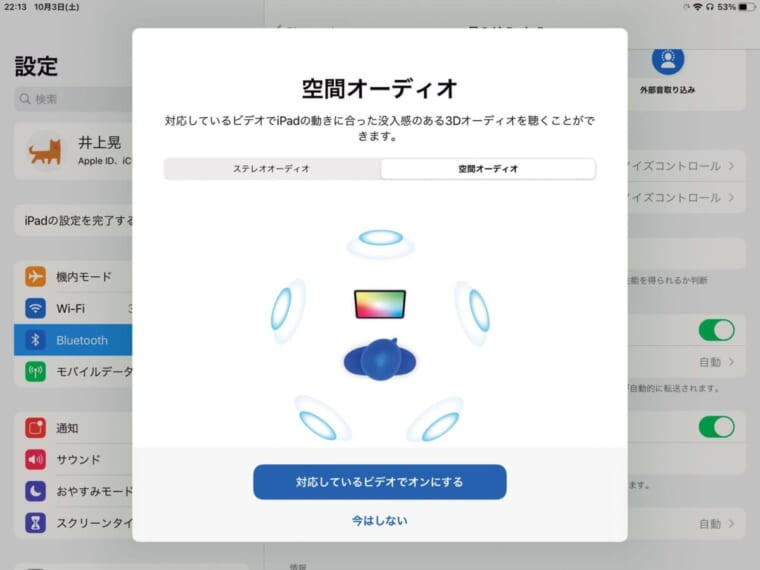
Task: Tap the Do Not Disturb moon icon
Action: 35,491
